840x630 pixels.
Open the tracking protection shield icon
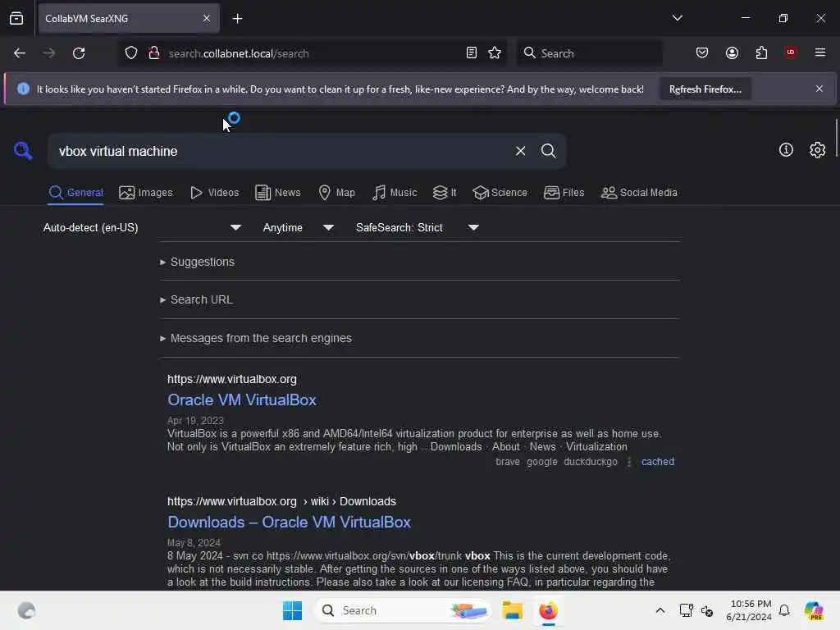pos(131,53)
